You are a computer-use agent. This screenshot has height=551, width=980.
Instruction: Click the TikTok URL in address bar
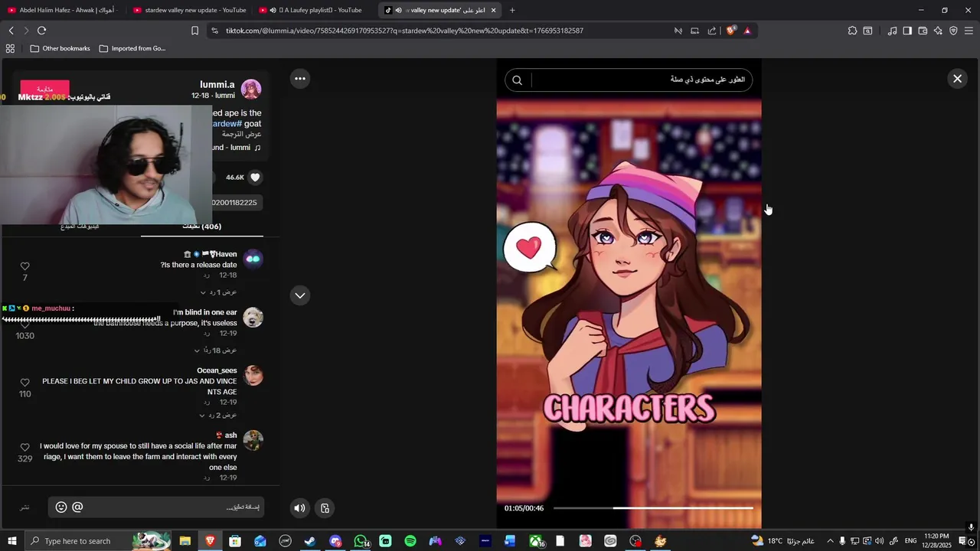[404, 31]
